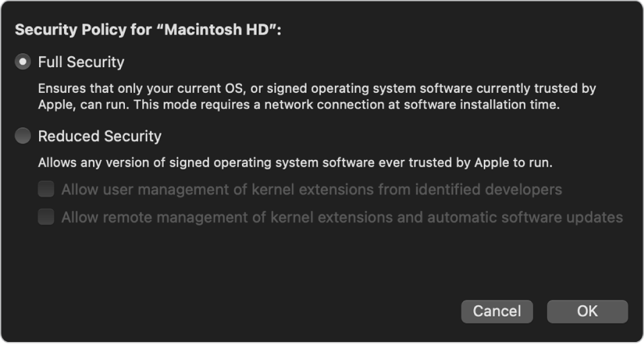Screen dimensions: 644x344
Task: Click the "Reduced Security" label text
Action: click(x=99, y=136)
